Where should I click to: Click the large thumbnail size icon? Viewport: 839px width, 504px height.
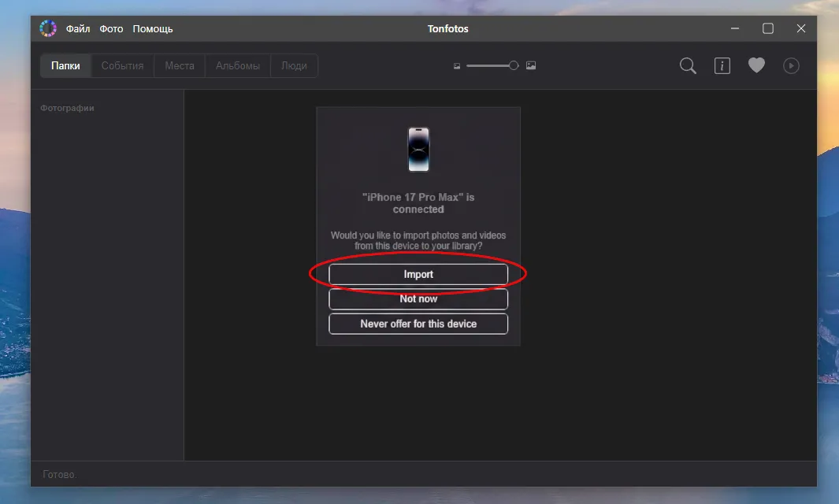pyautogui.click(x=531, y=65)
